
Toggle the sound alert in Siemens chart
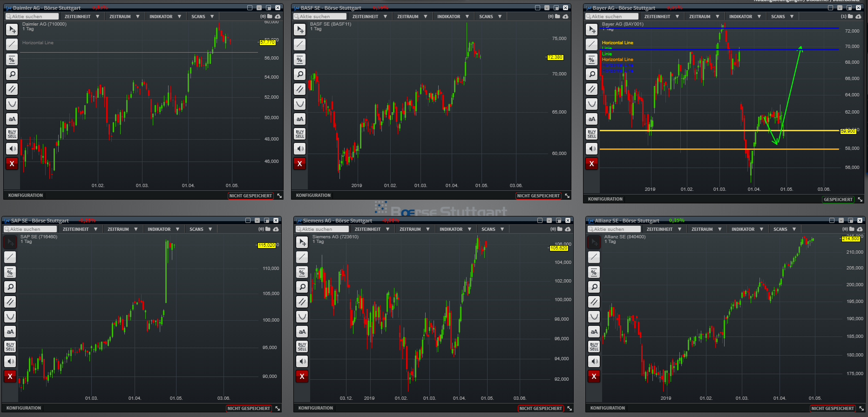[x=302, y=361]
